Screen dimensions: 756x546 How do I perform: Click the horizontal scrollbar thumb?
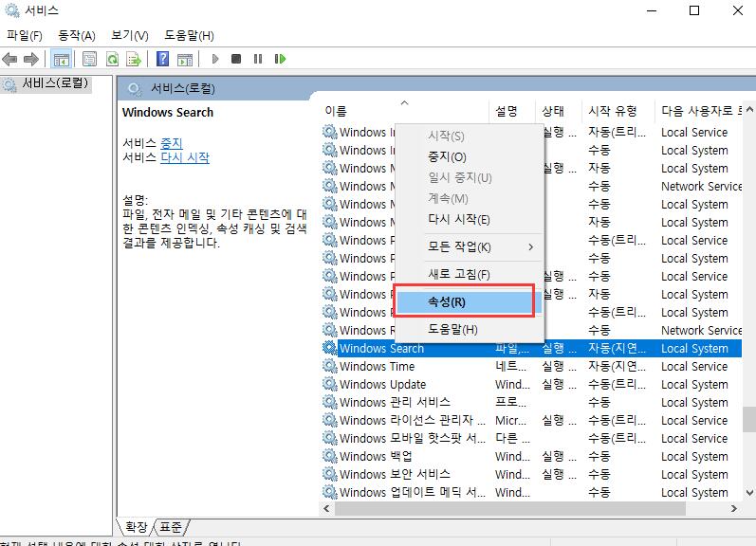[509, 508]
